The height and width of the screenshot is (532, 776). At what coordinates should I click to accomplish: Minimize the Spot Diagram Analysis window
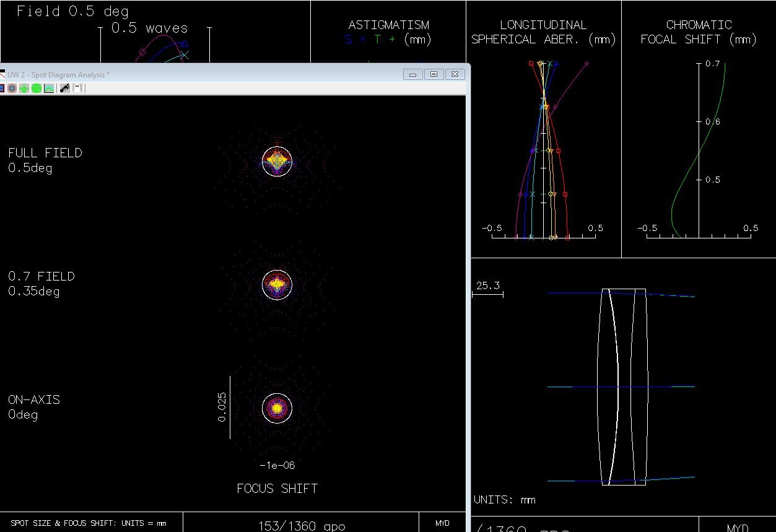[413, 74]
